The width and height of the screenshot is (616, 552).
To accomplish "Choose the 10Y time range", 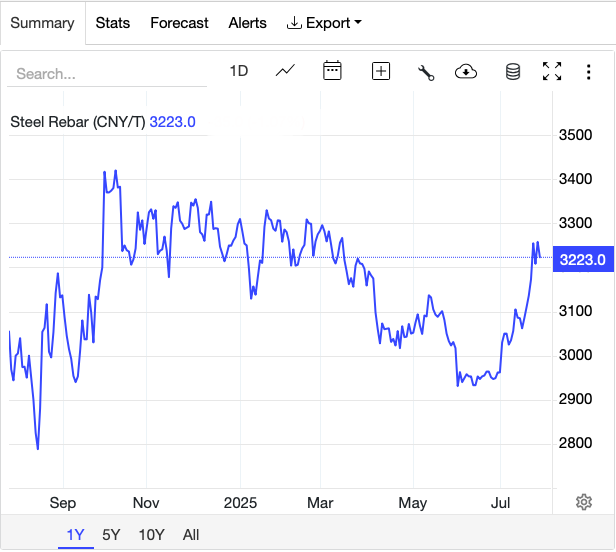I will (x=151, y=535).
